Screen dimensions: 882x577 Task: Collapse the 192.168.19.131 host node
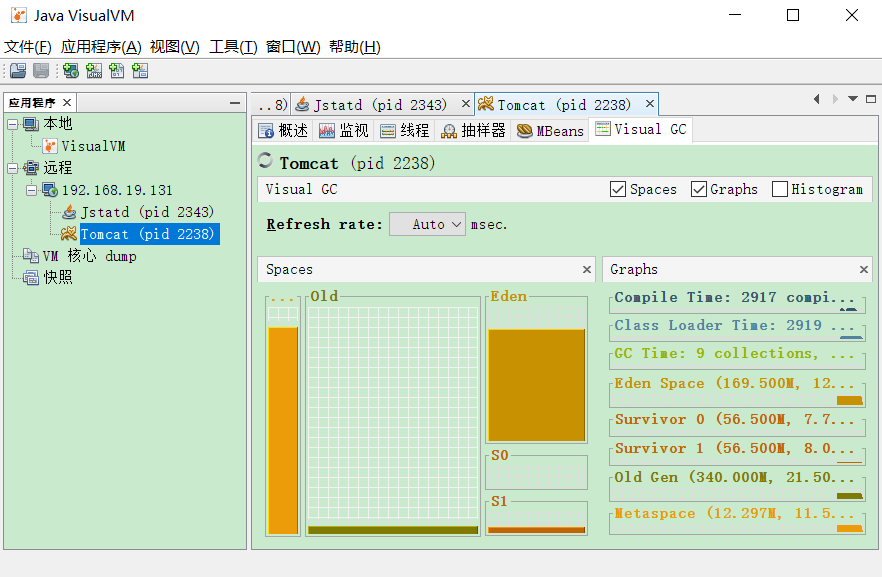(32, 190)
